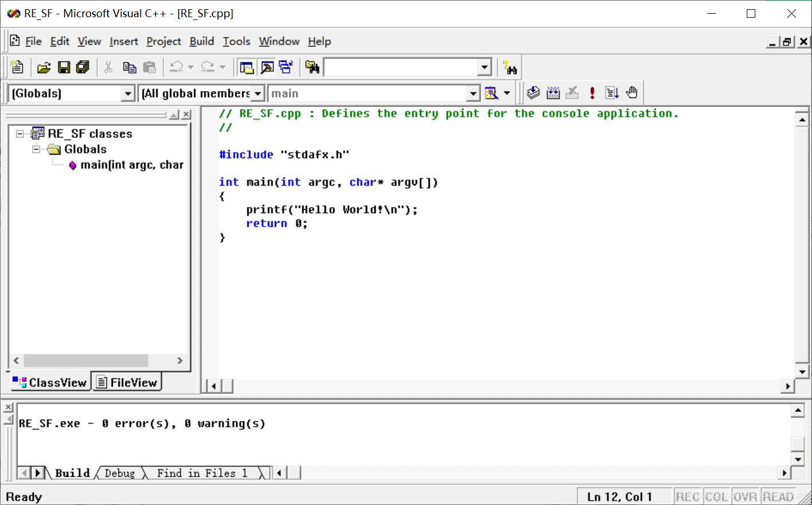Click the Paste clipboard icon
This screenshot has width=812, height=505.
(x=149, y=68)
